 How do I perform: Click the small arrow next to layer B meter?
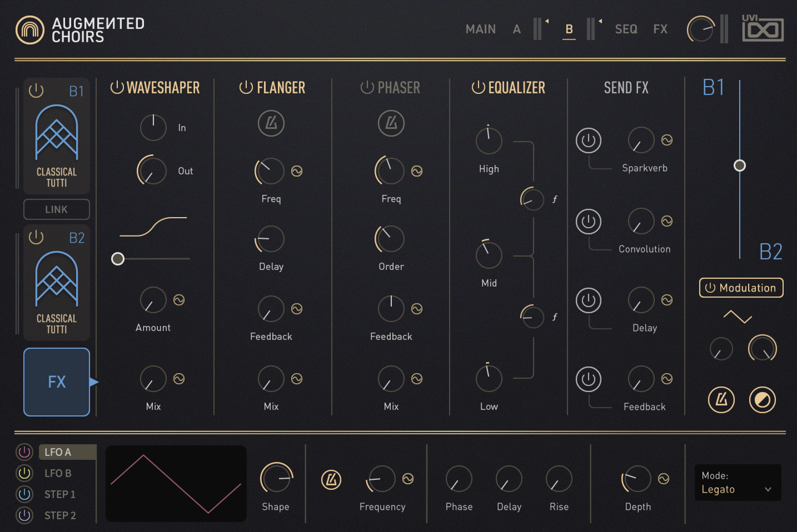point(600,21)
